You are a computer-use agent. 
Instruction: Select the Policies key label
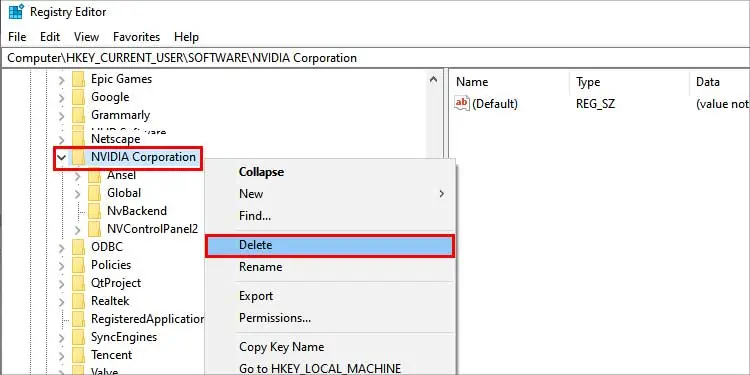pos(111,265)
